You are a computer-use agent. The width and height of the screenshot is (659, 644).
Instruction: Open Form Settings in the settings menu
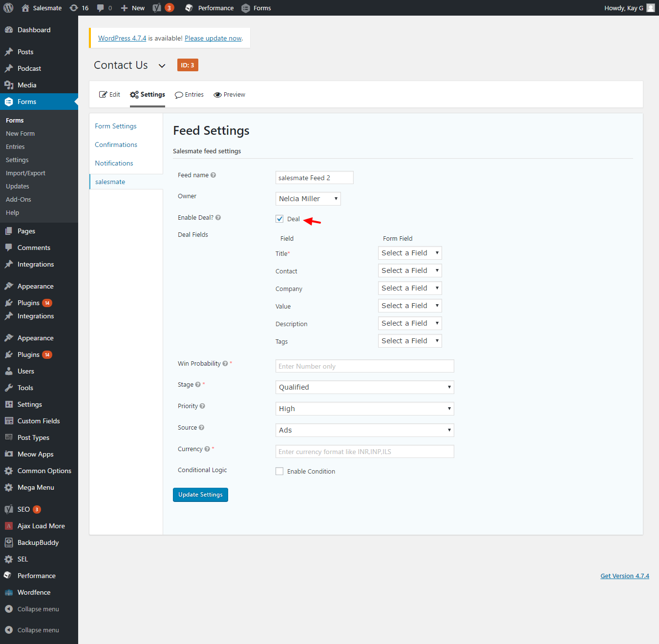(116, 126)
